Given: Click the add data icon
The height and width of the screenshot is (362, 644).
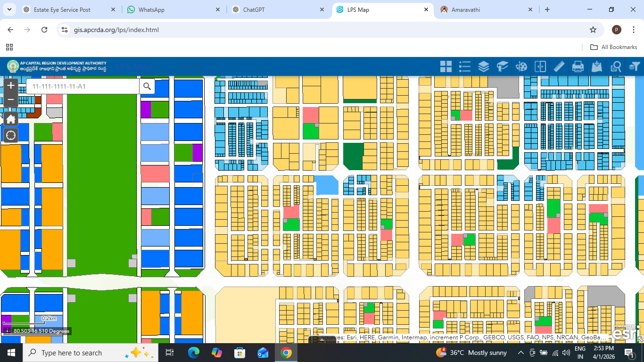Looking at the screenshot, I should click(597, 66).
